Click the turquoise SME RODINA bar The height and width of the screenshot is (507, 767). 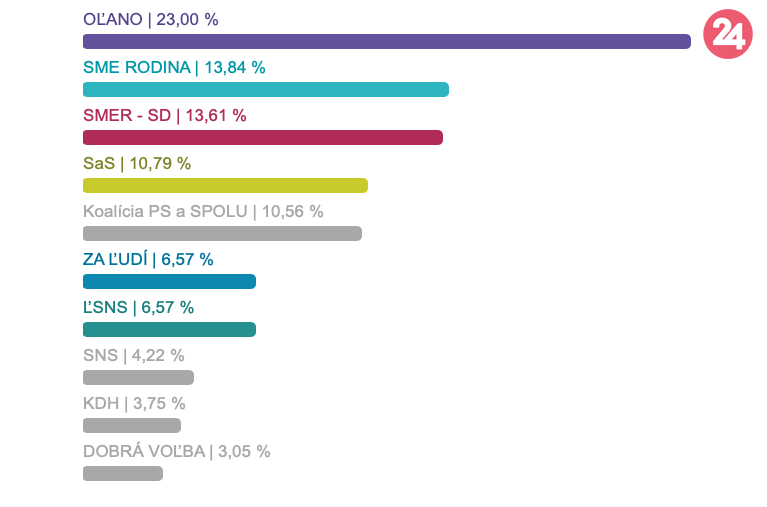click(265, 89)
